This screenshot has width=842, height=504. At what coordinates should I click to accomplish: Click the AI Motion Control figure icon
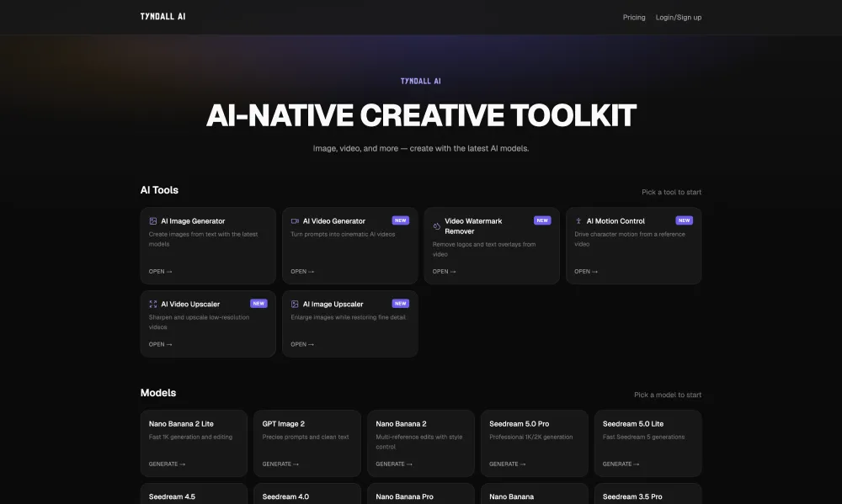click(x=578, y=221)
